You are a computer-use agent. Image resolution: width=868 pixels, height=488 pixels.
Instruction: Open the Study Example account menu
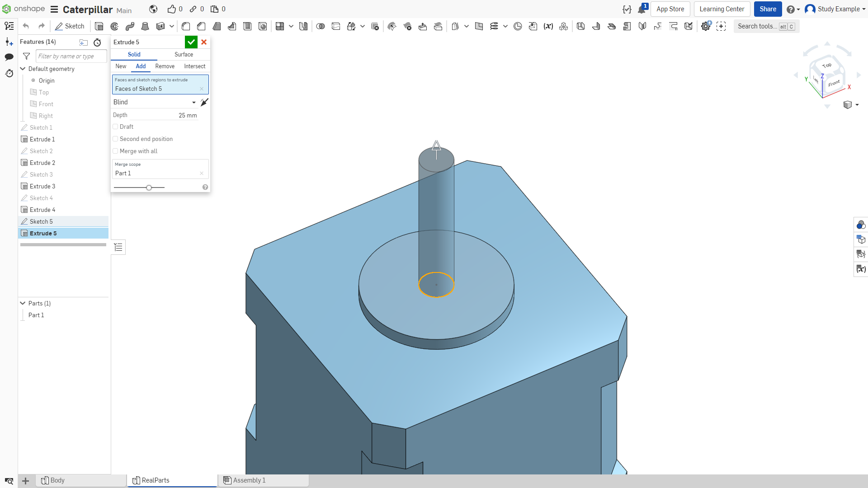[x=835, y=9]
